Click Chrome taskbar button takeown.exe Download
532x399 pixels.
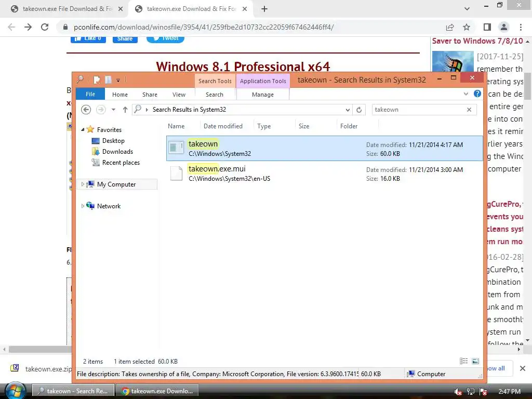(157, 391)
